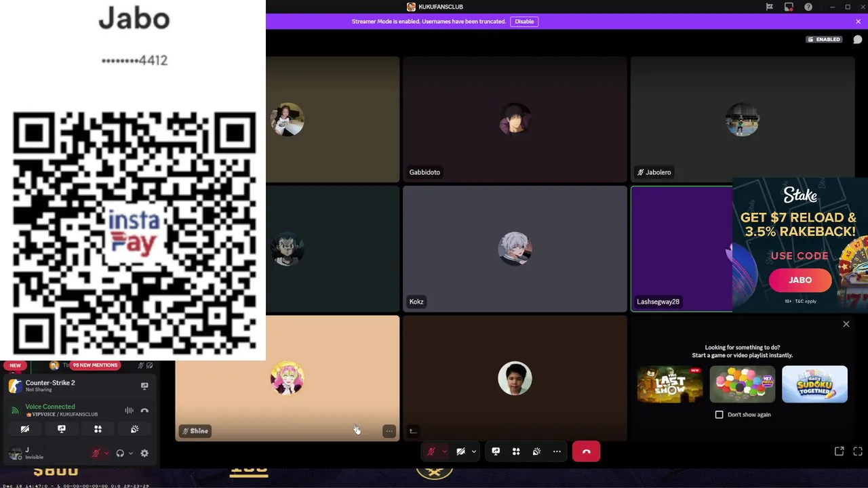Select the Gabbidoto video tile
The image size is (868, 488).
coord(515,119)
